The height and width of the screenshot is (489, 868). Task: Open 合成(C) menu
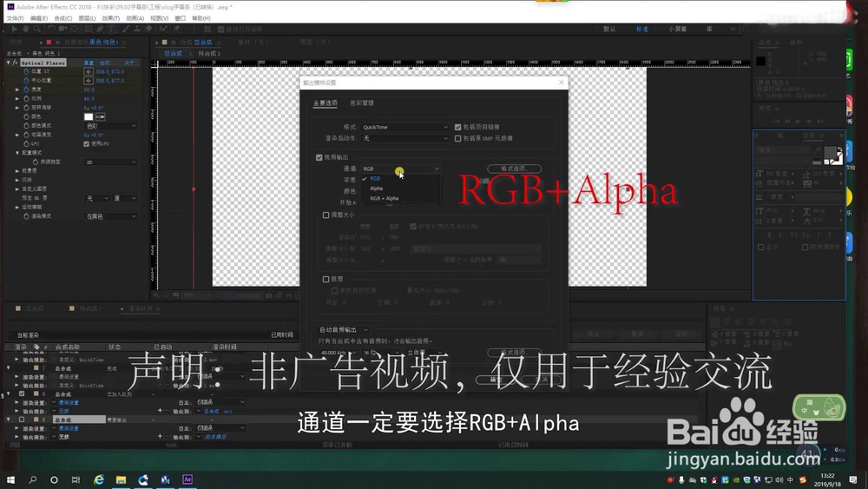(x=63, y=18)
